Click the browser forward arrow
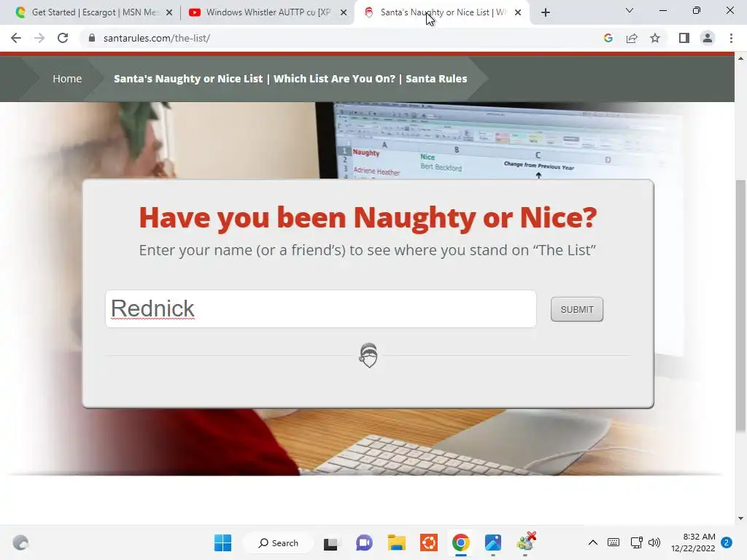Viewport: 747px width, 560px height. pyautogui.click(x=39, y=38)
